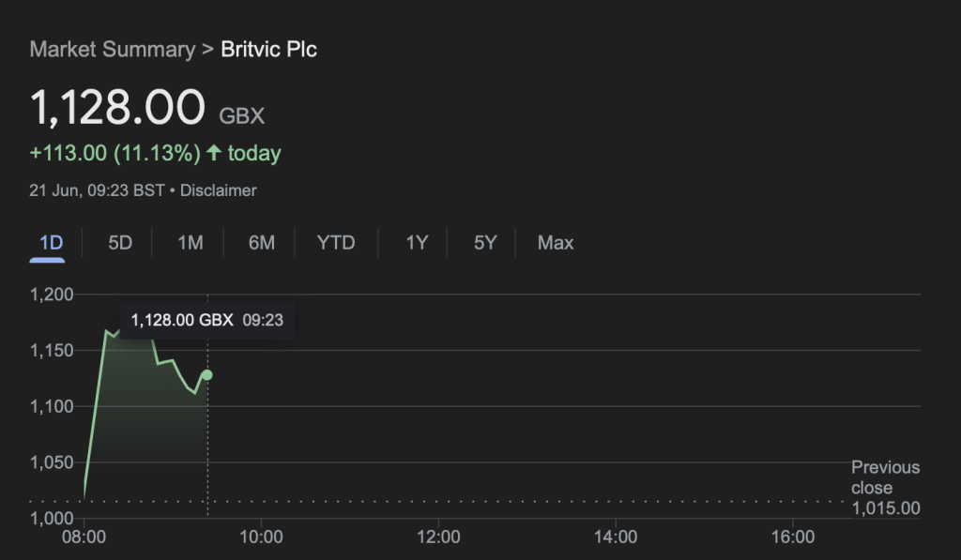Select the Max range tab
Image resolution: width=961 pixels, height=560 pixels.
(x=556, y=243)
